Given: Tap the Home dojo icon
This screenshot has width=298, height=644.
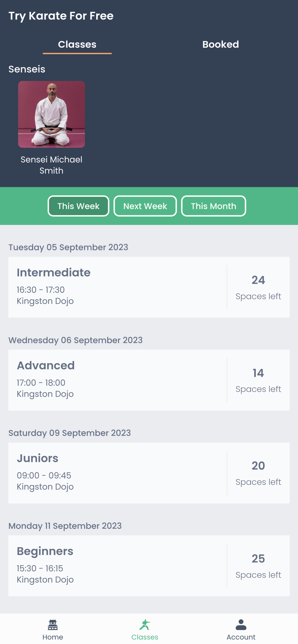Looking at the screenshot, I should pos(53,625).
